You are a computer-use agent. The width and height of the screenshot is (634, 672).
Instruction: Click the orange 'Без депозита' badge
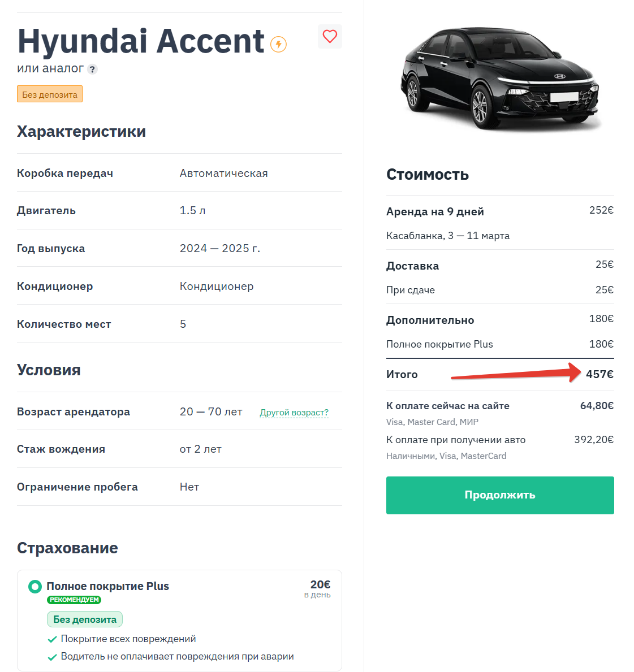[x=50, y=94]
